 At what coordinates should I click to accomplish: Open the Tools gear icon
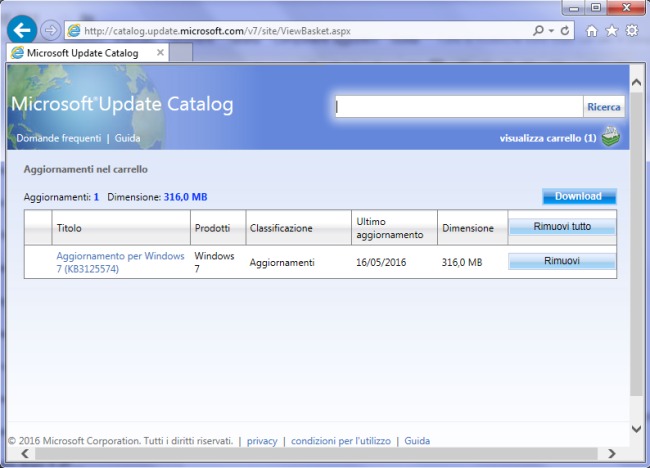click(632, 30)
